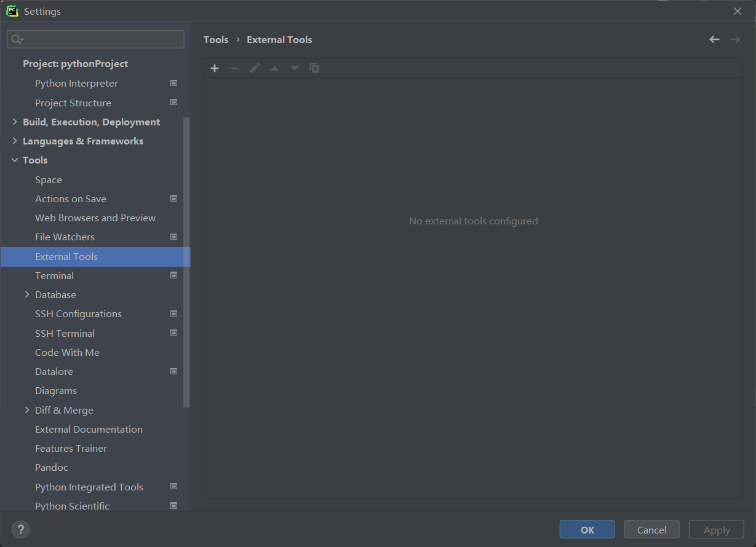Focus the settings search field
The height and width of the screenshot is (547, 756).
(x=95, y=39)
